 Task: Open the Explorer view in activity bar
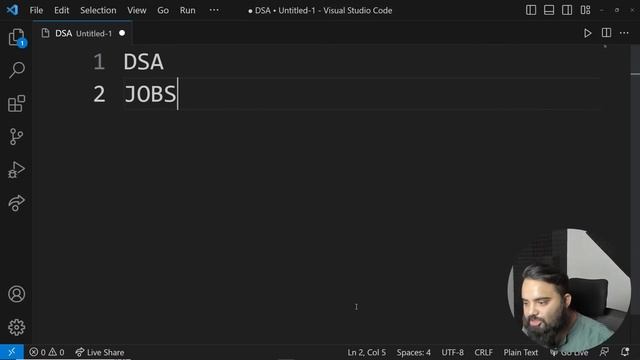(16, 38)
